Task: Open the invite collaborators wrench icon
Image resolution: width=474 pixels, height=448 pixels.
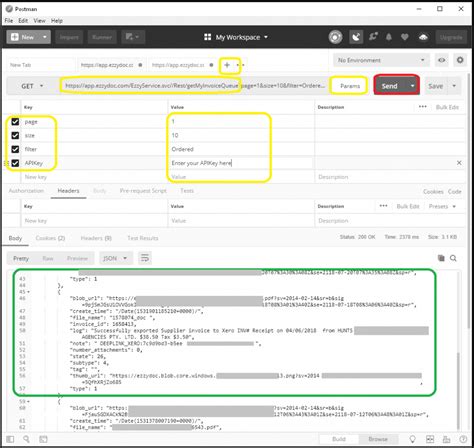Action: 373,37
